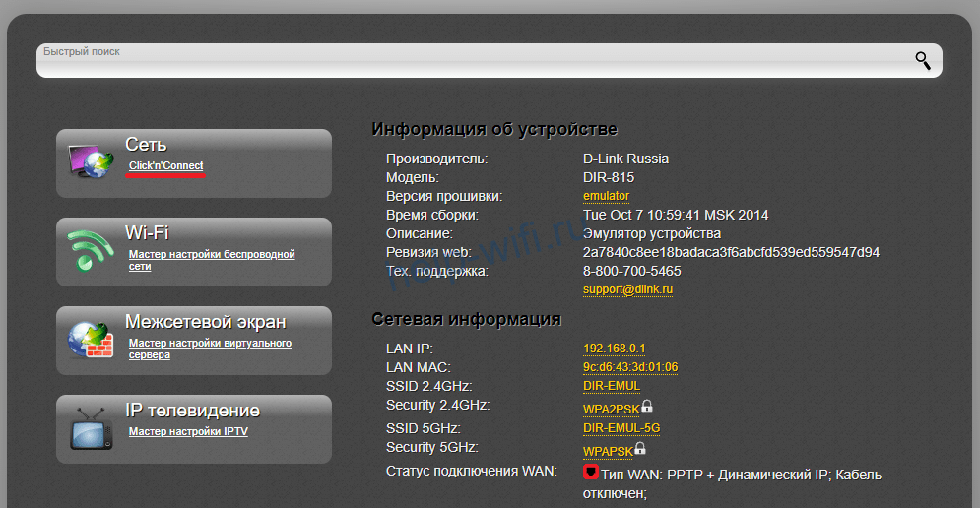Screen dimensions: 980x508
Task: Click the green Wi-Fi signal icon
Action: [x=91, y=251]
